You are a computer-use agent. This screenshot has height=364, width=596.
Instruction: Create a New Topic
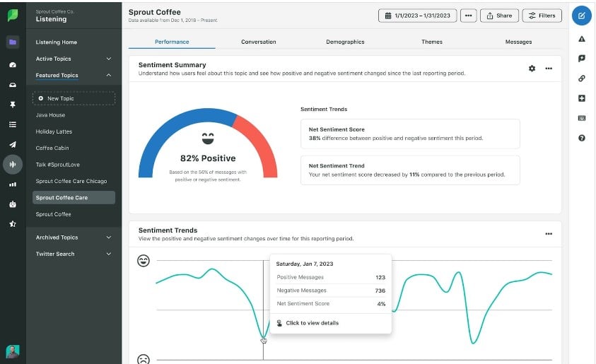[74, 98]
